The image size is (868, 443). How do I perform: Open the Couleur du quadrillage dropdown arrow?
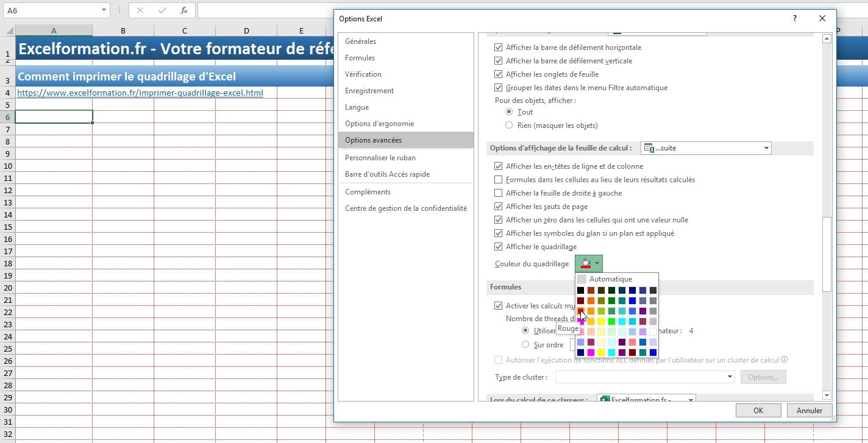[597, 263]
